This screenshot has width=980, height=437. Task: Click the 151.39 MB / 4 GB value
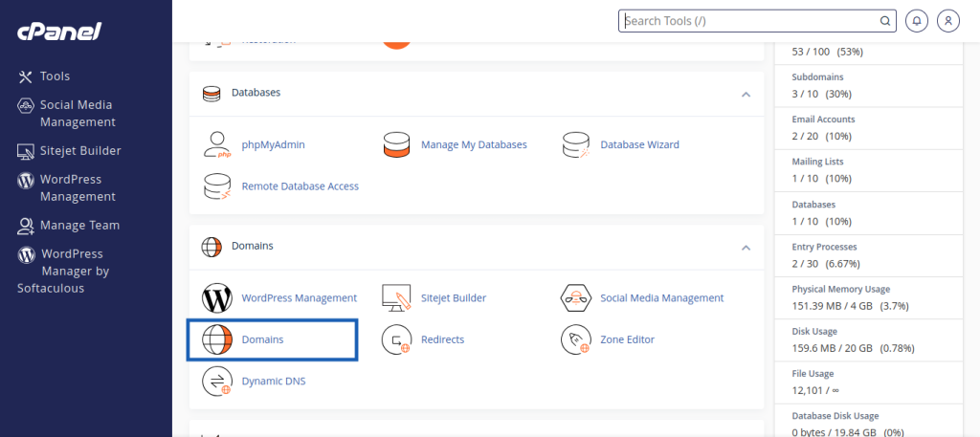tap(850, 306)
